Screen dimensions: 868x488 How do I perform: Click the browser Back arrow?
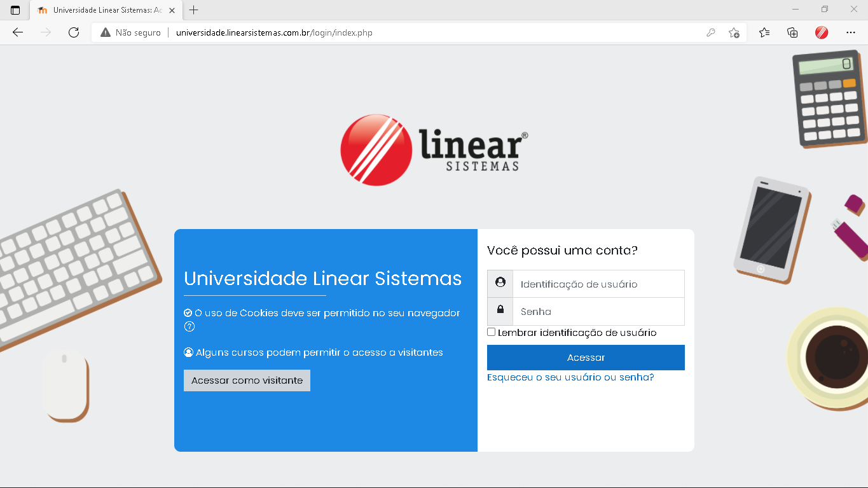click(x=18, y=32)
